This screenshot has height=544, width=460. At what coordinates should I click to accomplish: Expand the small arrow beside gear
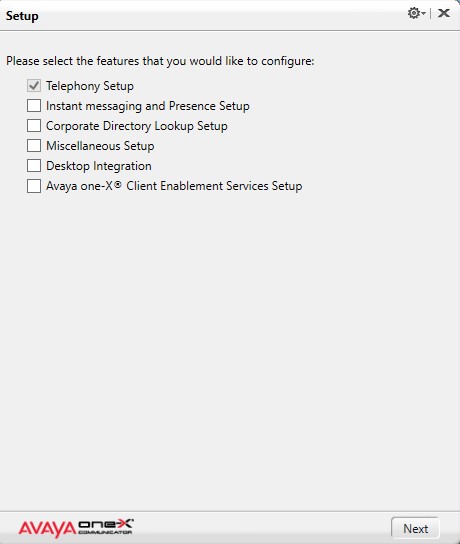(423, 14)
